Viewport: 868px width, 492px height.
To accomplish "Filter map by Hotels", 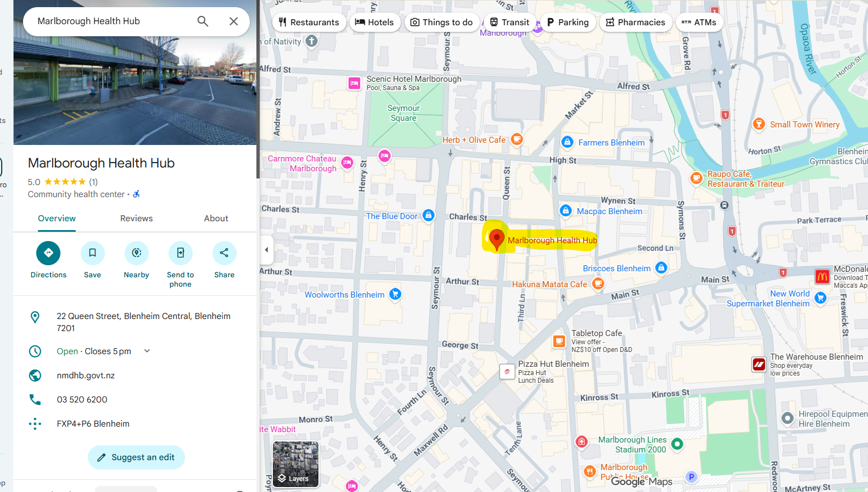I will pyautogui.click(x=375, y=23).
